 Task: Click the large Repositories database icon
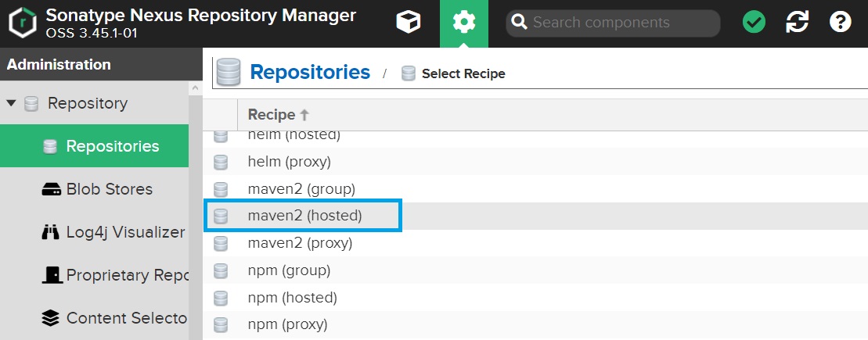[229, 73]
